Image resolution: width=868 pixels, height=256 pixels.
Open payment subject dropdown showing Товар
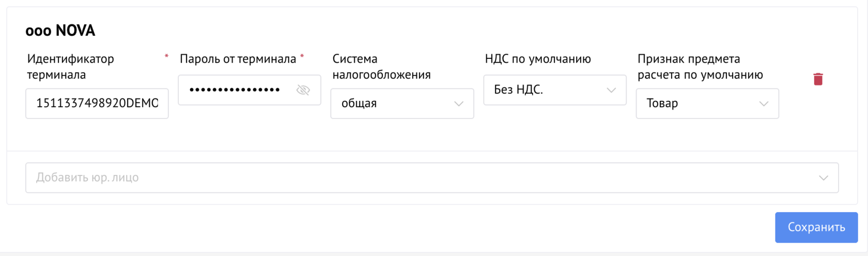(707, 103)
